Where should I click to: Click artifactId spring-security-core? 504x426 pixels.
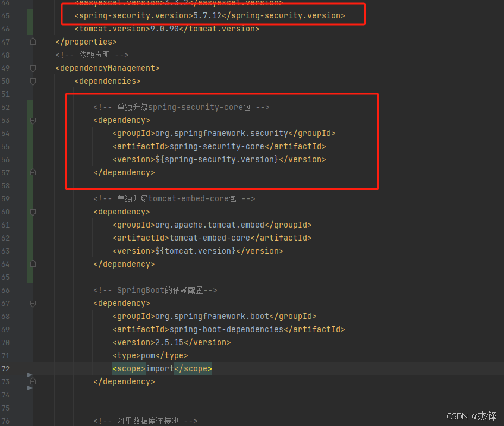[219, 147]
